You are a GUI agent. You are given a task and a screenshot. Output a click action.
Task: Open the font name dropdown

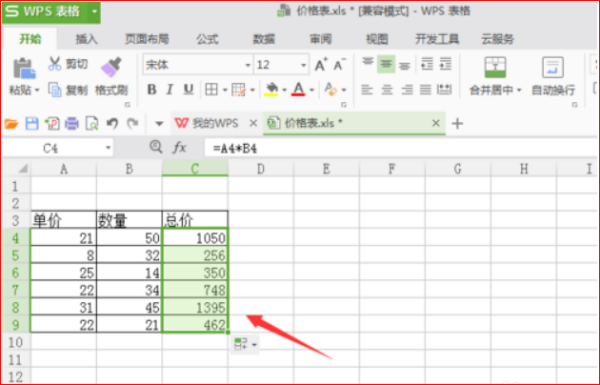click(248, 65)
